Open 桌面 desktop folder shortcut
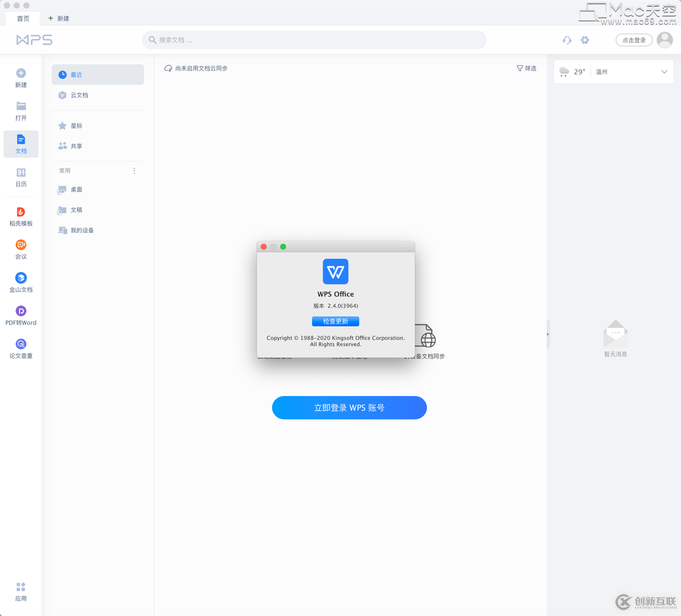The image size is (681, 616). pos(98,190)
